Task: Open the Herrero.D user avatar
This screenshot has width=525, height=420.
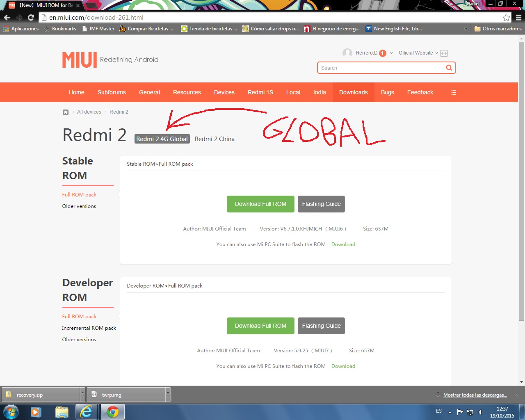Action: click(347, 53)
